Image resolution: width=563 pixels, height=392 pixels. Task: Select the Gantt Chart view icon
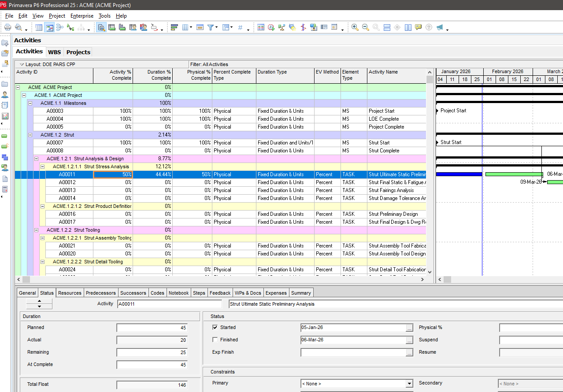pyautogui.click(x=49, y=27)
